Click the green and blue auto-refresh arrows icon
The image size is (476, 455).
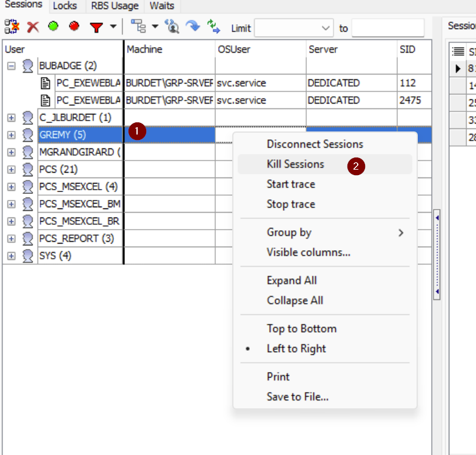213,27
